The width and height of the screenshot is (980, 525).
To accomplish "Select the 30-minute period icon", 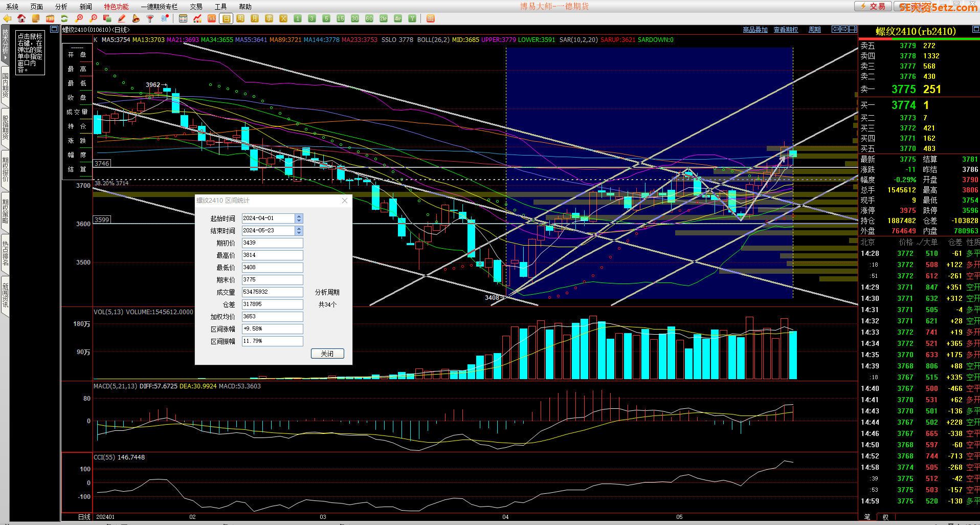I will [355, 18].
